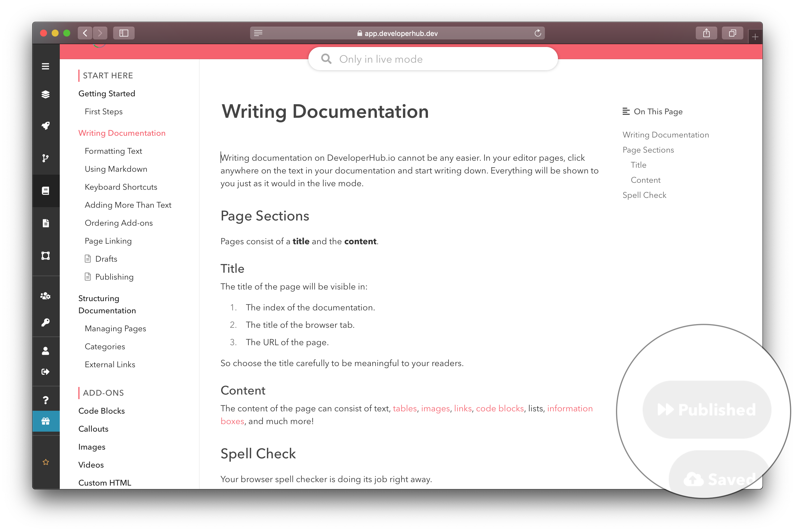The image size is (795, 532).
Task: Click the search field labeled Only in live mode
Action: [x=433, y=59]
